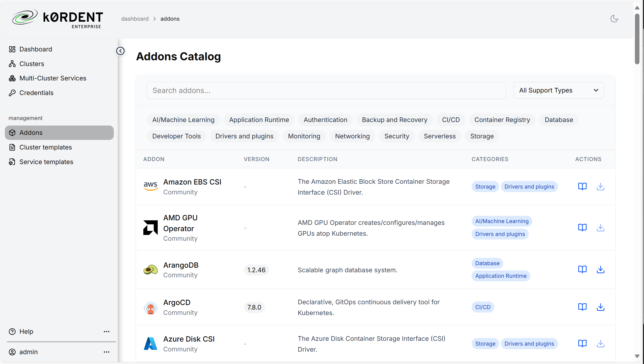Collapse the sidebar with the chevron button
The width and height of the screenshot is (644, 364).
(120, 51)
